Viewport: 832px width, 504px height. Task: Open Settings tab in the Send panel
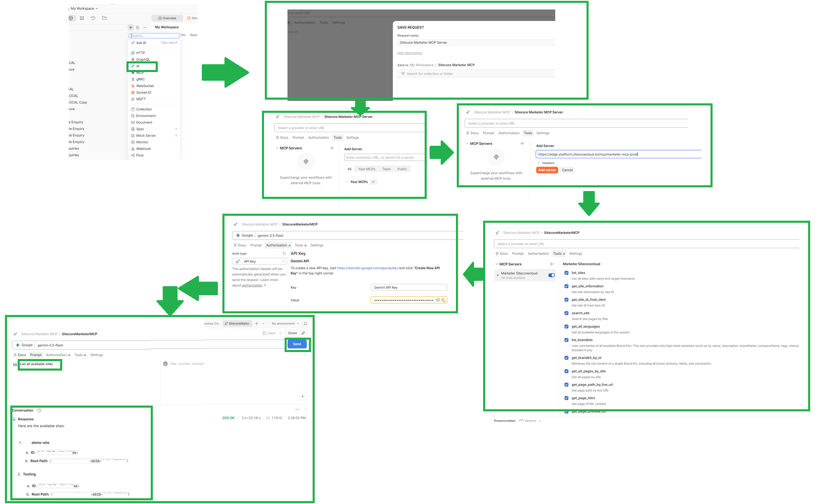click(x=97, y=355)
